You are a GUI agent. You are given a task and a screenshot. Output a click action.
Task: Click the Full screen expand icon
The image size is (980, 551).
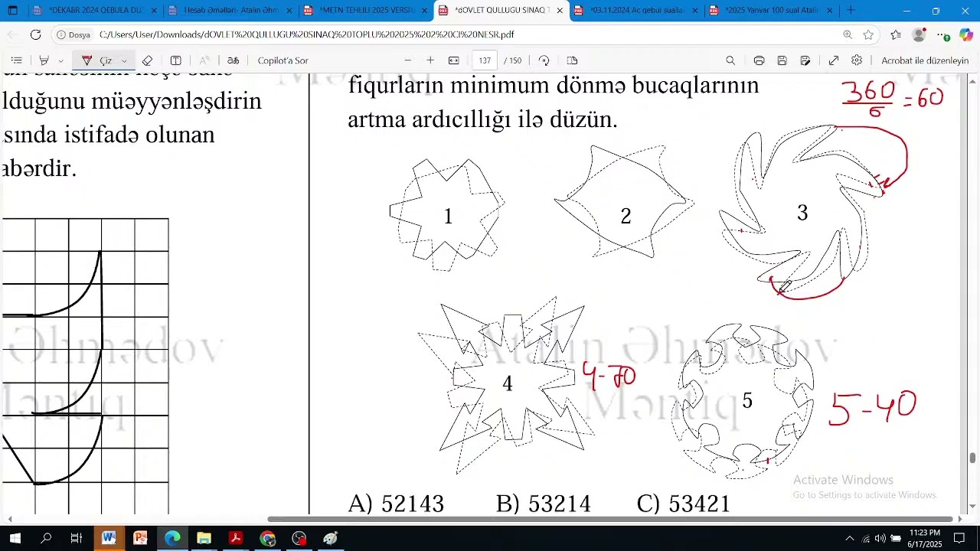pos(834,60)
